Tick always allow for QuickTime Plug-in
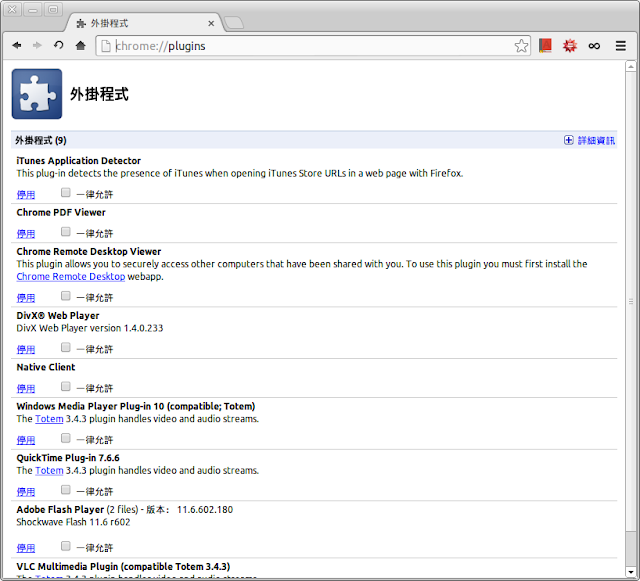 66,490
